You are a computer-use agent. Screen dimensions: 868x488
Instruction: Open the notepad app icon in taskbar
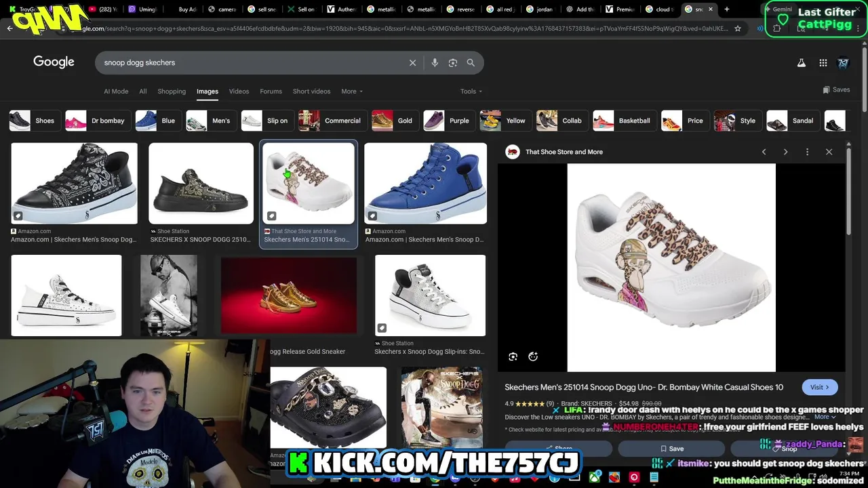[x=654, y=477]
